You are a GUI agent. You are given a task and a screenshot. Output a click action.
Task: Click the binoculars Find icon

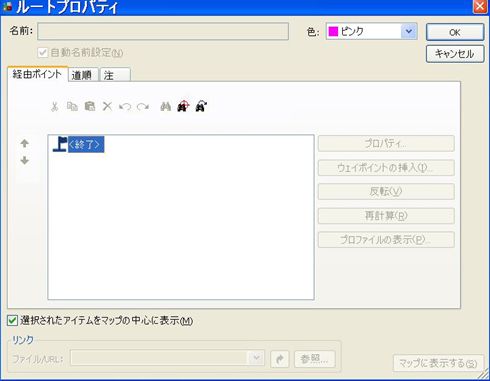[x=166, y=107]
